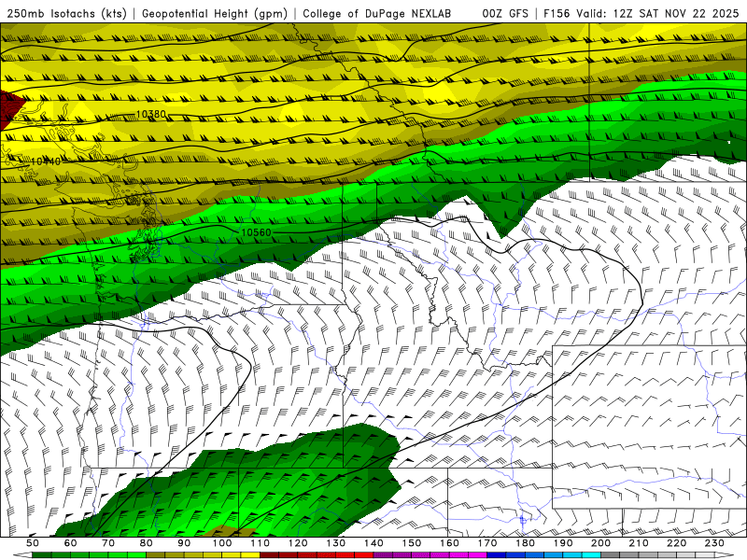
Task: Select the bright yellow swatch just before 110 kts
Action: (x=250, y=555)
